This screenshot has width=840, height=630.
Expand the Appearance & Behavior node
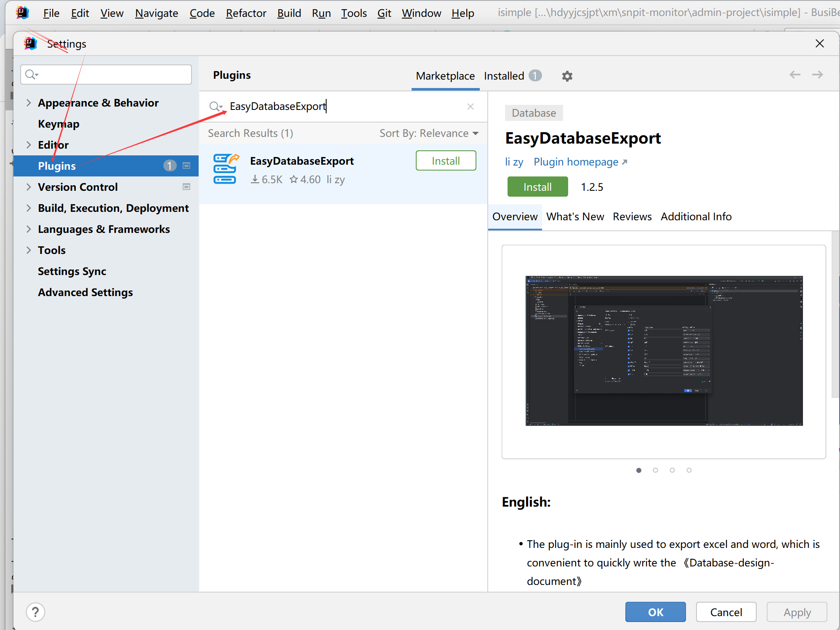point(29,103)
